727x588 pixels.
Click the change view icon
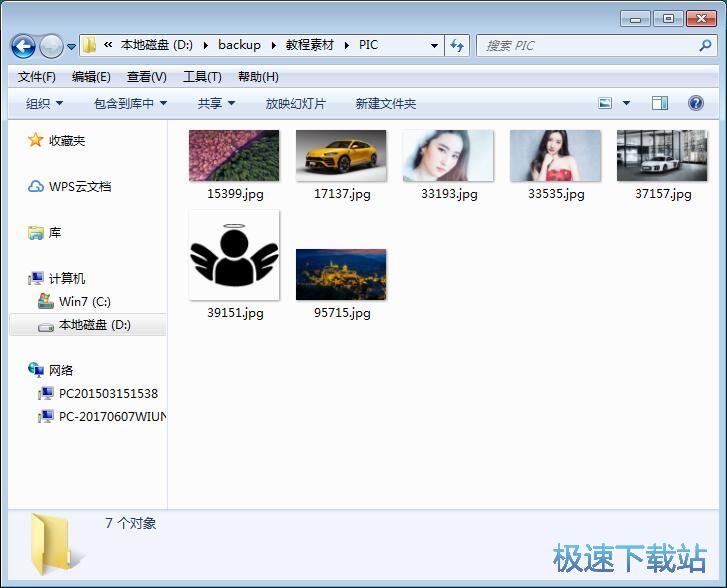click(x=605, y=103)
